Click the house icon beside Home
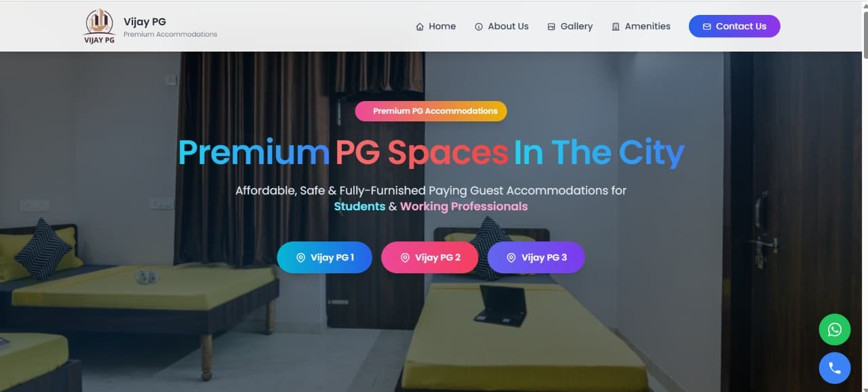This screenshot has width=868, height=392. point(420,26)
